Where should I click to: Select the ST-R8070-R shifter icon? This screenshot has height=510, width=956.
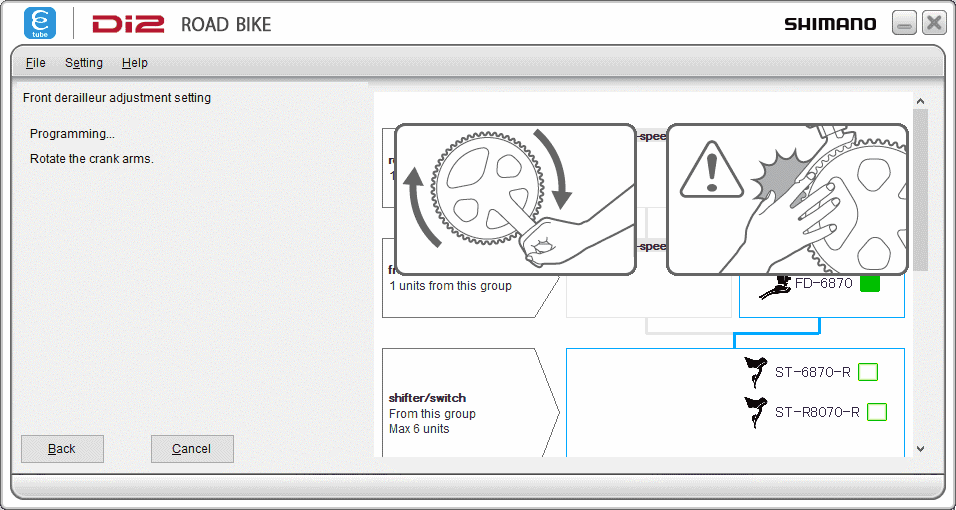[756, 411]
